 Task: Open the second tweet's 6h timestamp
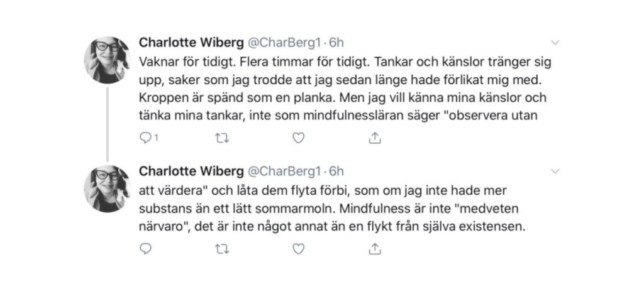coord(336,171)
